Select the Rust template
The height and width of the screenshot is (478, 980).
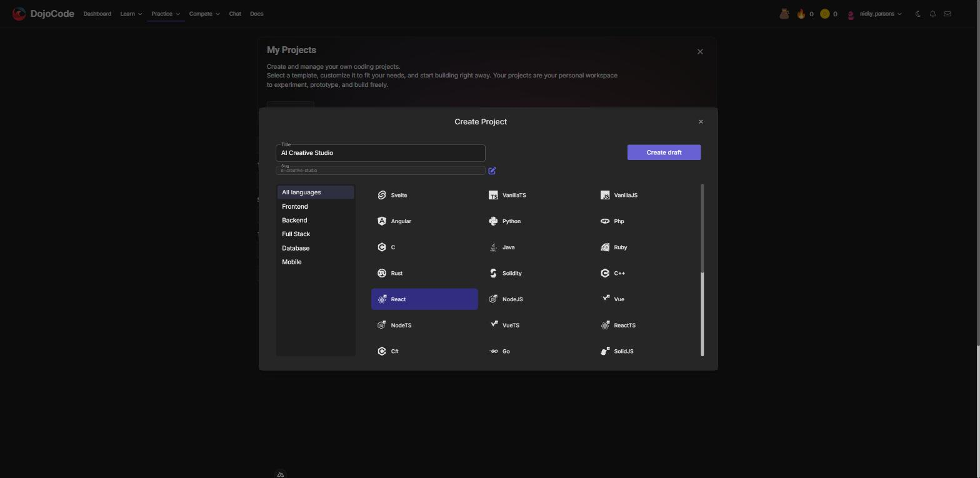424,273
